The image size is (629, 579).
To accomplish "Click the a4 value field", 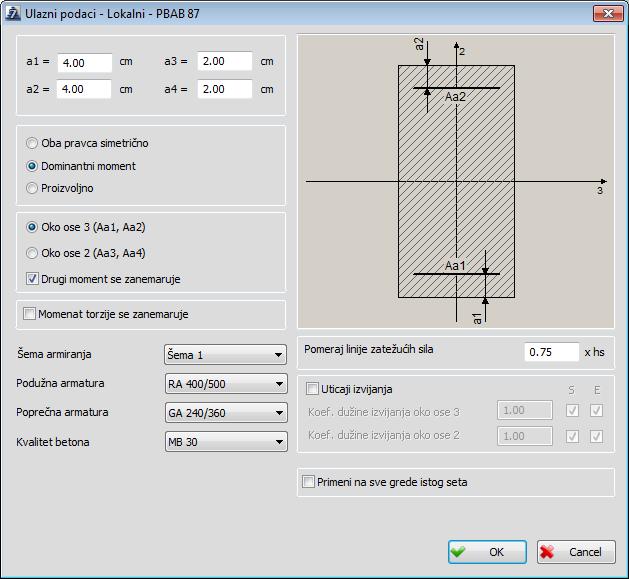I will click(x=225, y=89).
